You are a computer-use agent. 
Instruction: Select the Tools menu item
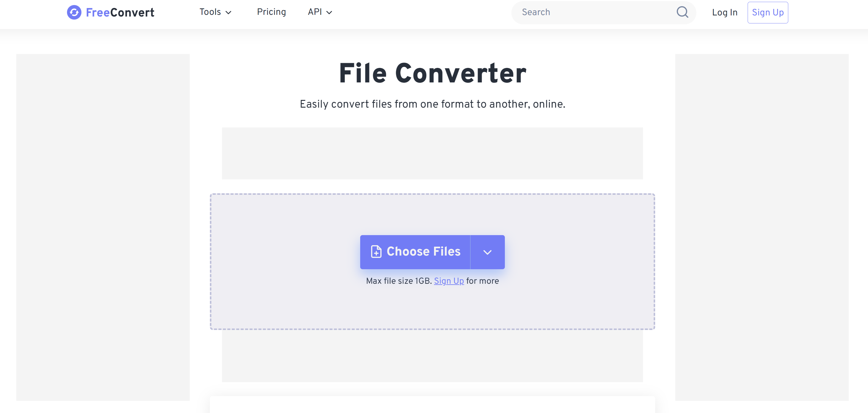[210, 12]
